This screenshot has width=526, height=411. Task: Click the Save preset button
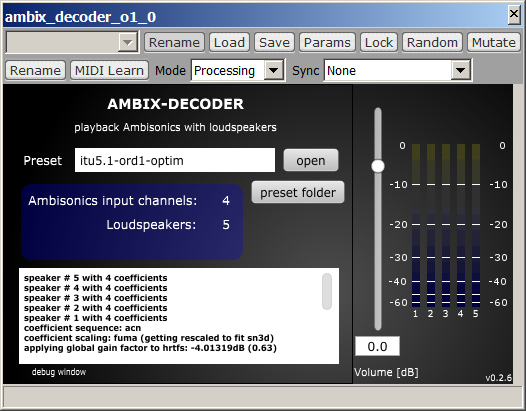click(x=274, y=43)
